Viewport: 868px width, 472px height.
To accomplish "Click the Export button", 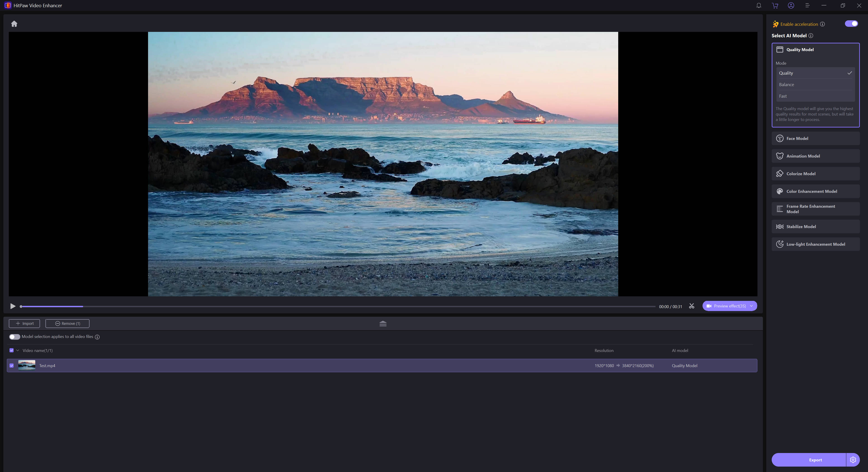I will 815,460.
